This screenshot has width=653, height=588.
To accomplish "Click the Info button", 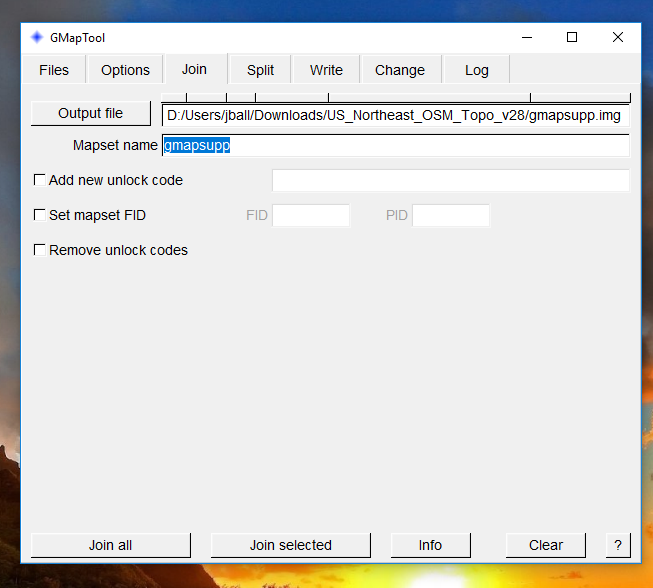I will click(x=431, y=545).
